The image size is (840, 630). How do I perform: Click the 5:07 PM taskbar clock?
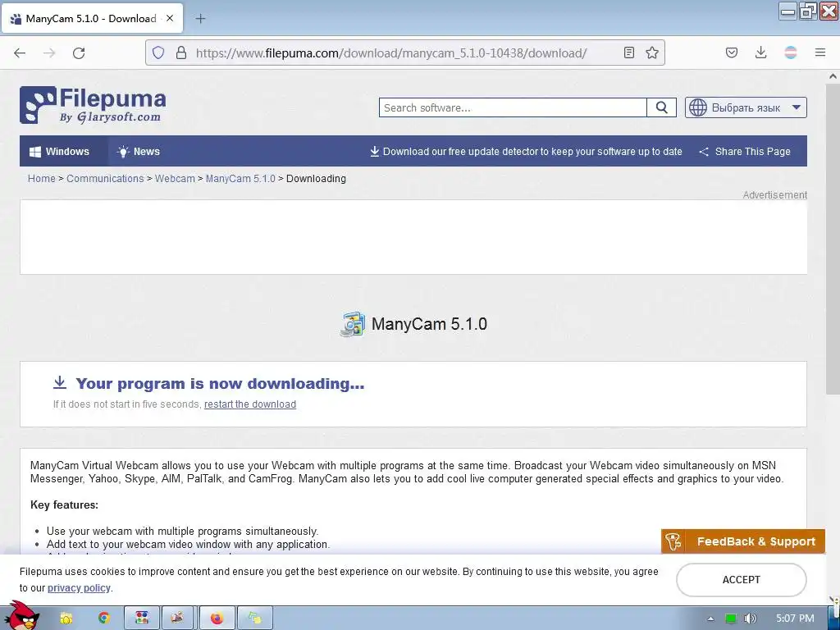[794, 619]
